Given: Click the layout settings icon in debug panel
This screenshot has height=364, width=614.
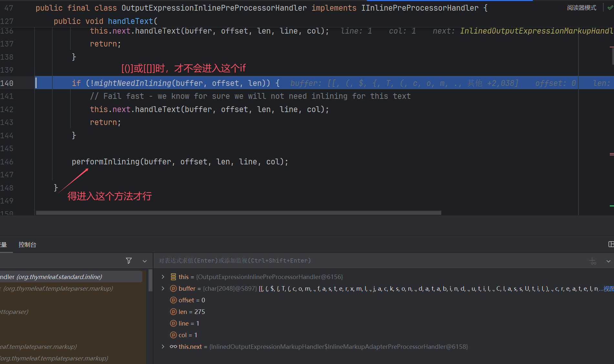Looking at the screenshot, I should [610, 244].
